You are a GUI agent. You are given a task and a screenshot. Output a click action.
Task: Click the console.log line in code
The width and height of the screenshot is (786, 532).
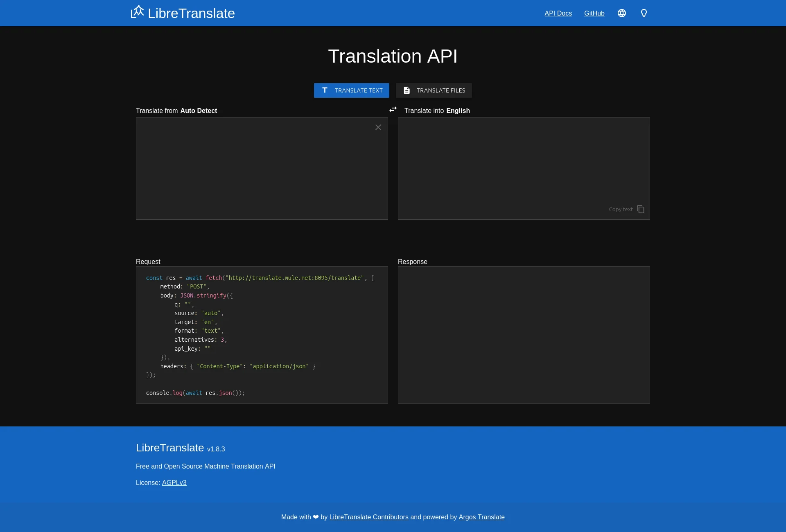click(195, 393)
